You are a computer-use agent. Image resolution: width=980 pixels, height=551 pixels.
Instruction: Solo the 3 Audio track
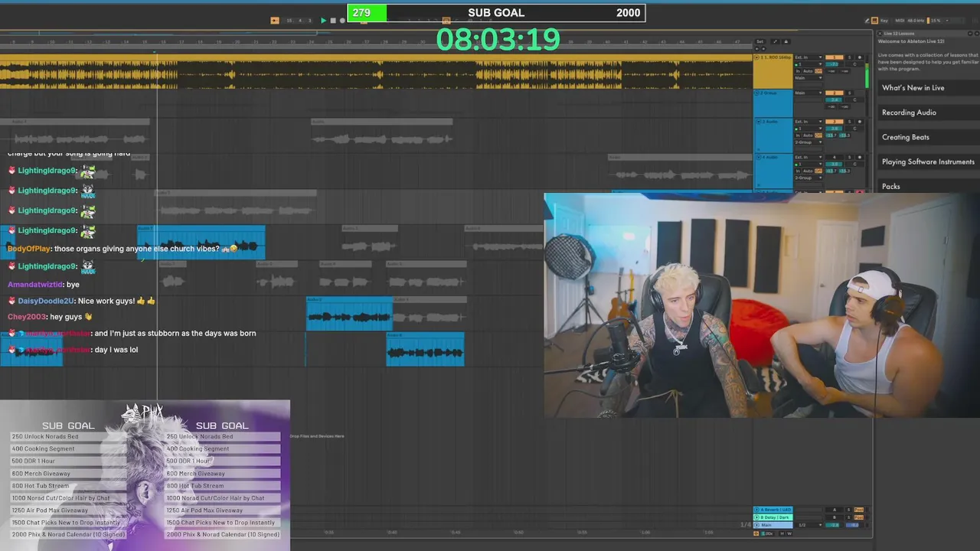[849, 122]
